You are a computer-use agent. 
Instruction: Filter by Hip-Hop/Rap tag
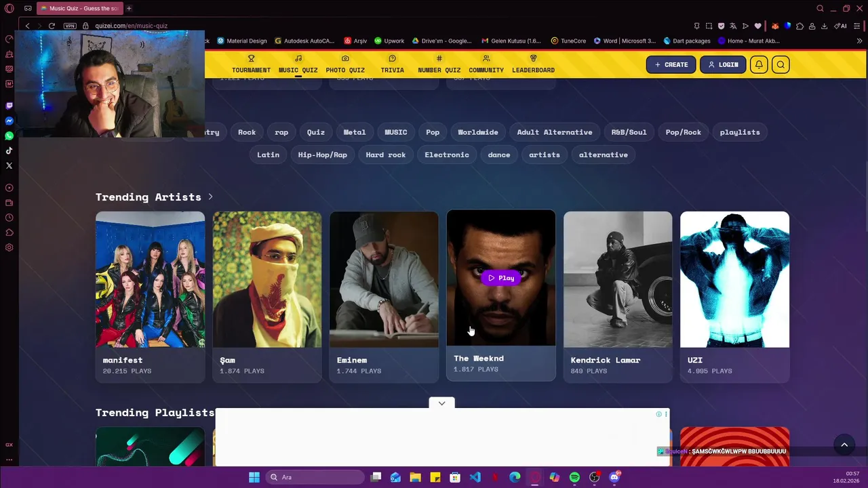[322, 155]
